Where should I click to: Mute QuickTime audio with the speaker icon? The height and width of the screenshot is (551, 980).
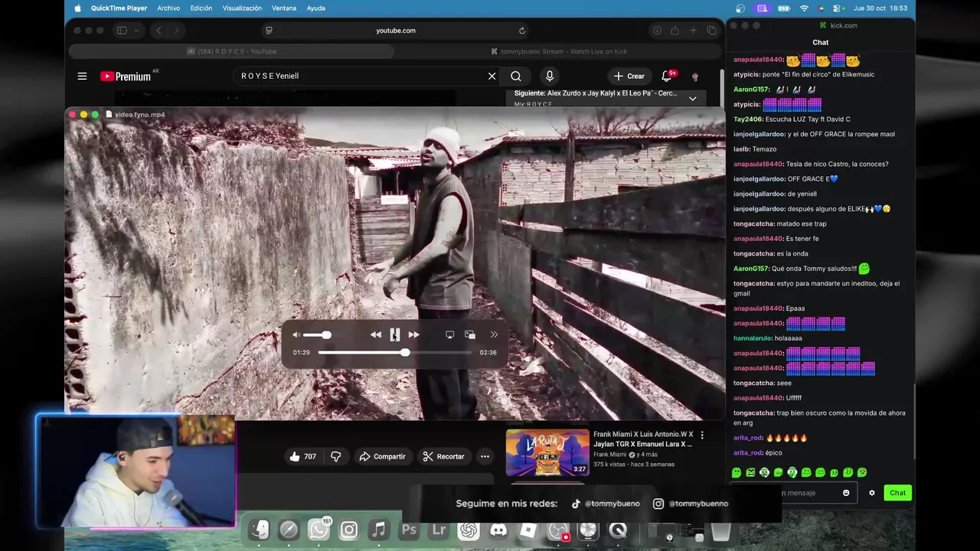click(x=296, y=334)
